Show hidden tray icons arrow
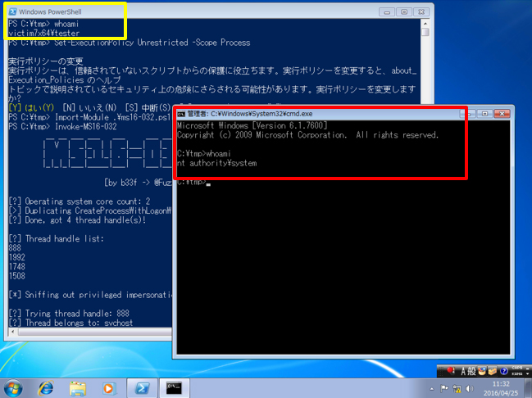This screenshot has height=398, width=532. tap(432, 389)
